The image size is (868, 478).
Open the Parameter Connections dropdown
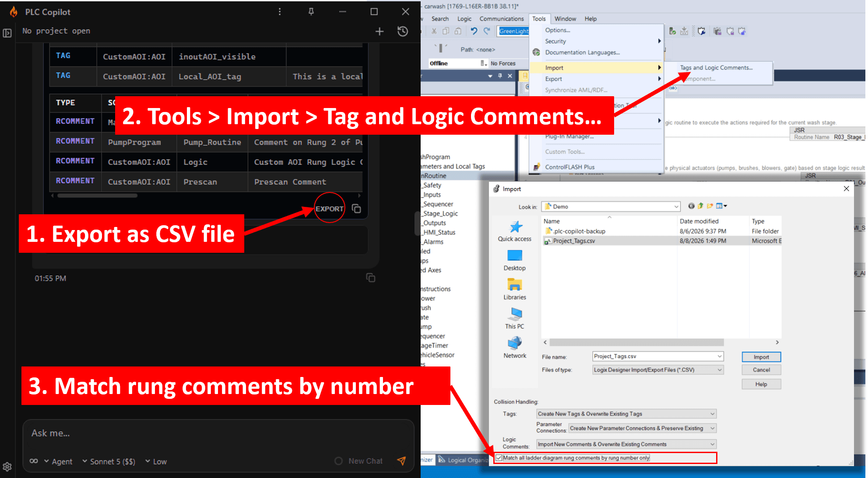coord(643,428)
